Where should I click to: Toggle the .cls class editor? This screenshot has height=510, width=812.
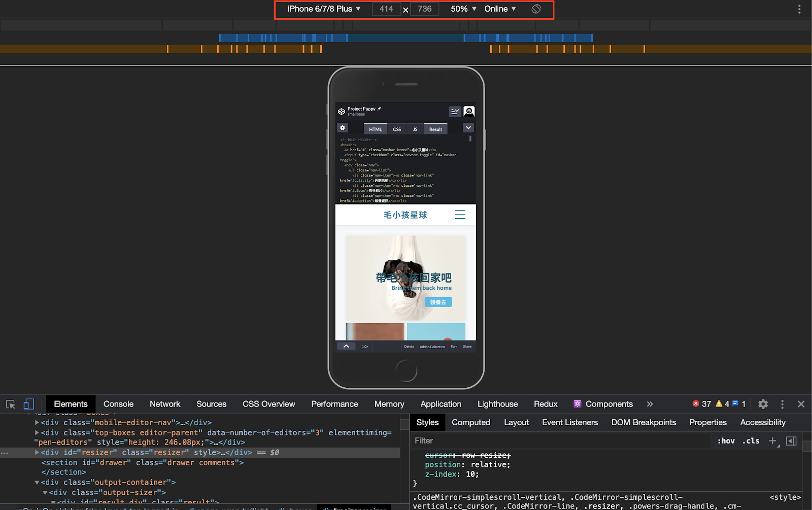(x=751, y=441)
